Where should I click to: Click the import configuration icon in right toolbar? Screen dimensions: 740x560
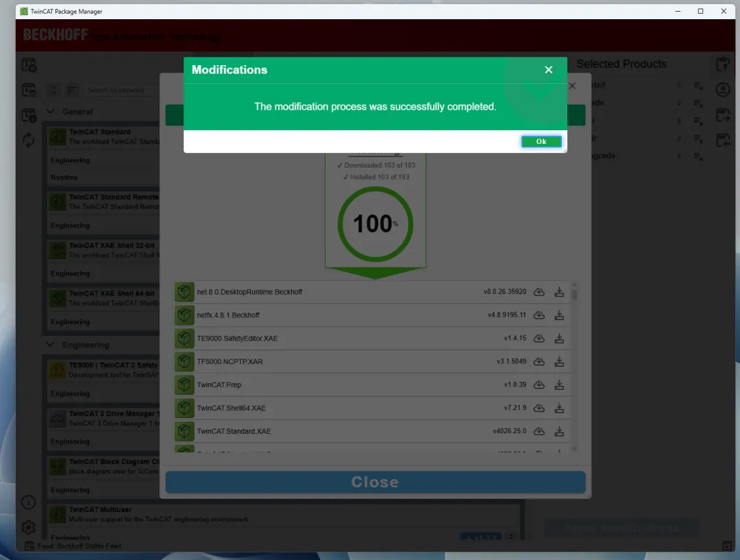point(723,140)
